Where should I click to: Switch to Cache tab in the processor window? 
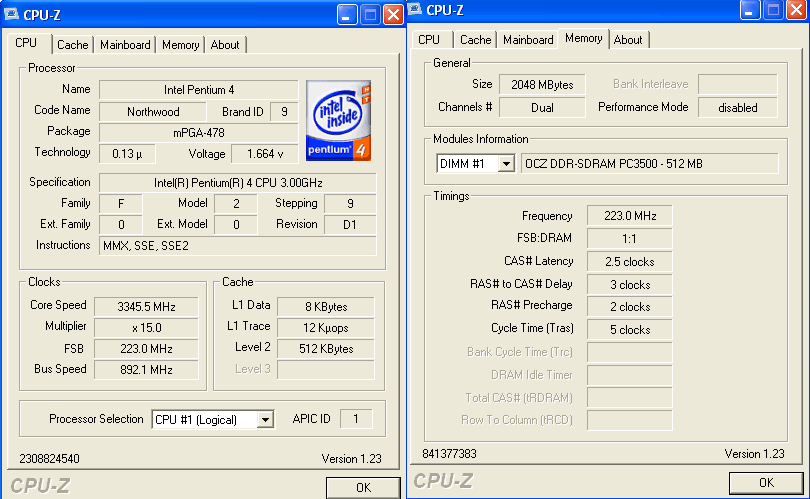pos(72,45)
